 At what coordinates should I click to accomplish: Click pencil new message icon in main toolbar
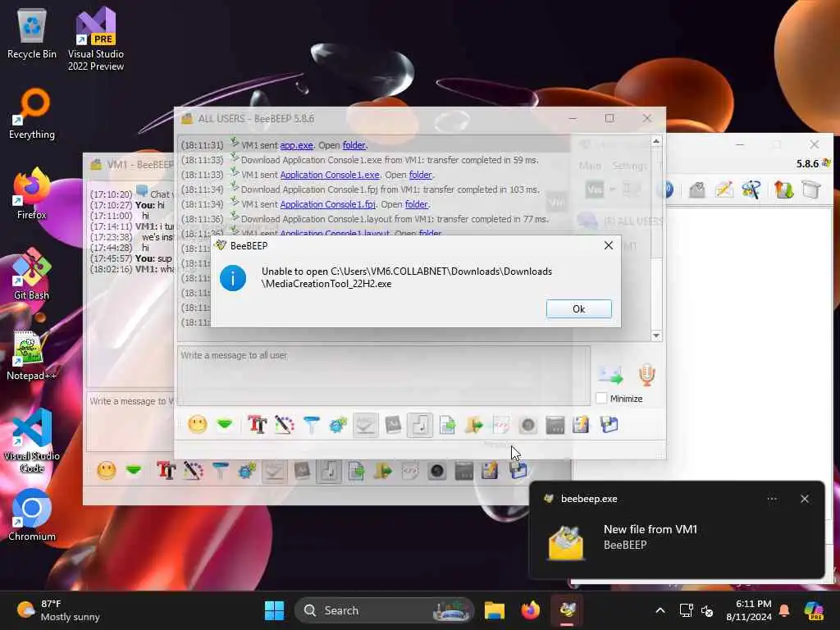pyautogui.click(x=724, y=189)
